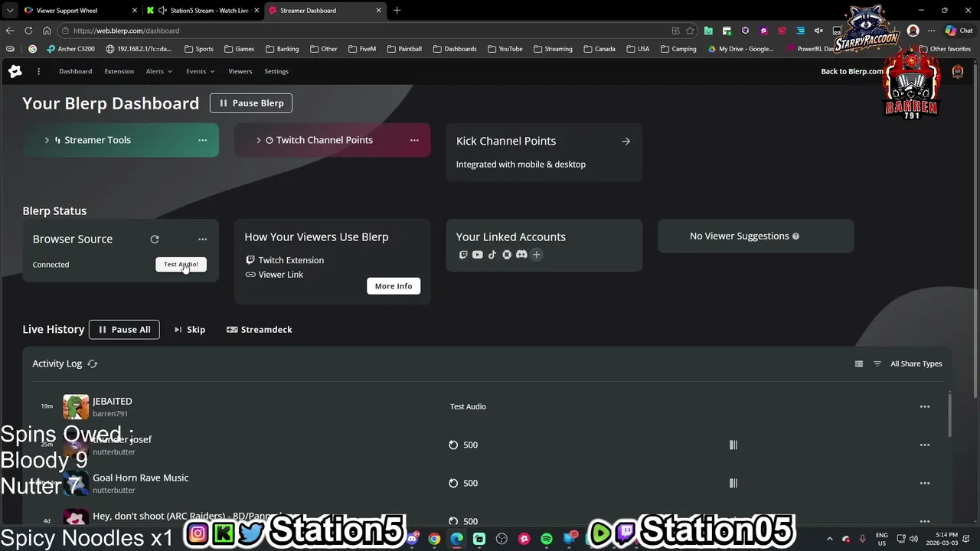The width and height of the screenshot is (980, 551).
Task: Open browser favorites star icon
Action: click(690, 31)
